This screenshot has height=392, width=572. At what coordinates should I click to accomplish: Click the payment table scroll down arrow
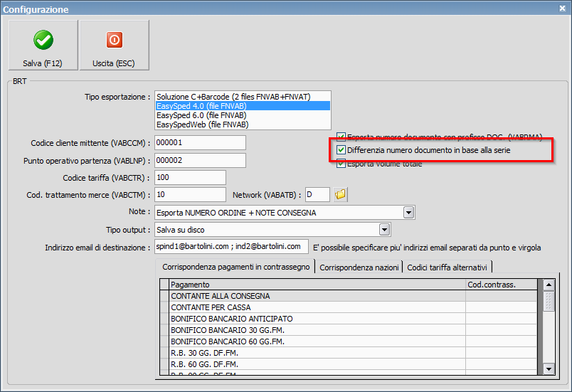[x=549, y=369]
